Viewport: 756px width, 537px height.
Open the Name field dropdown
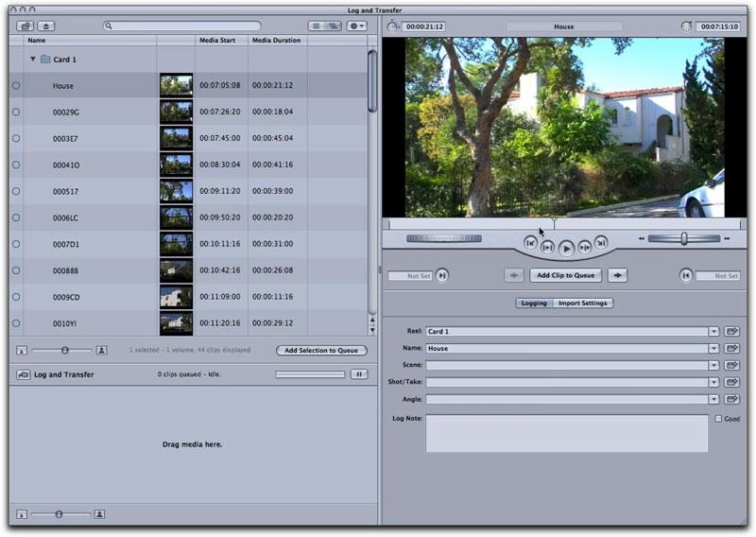point(713,348)
